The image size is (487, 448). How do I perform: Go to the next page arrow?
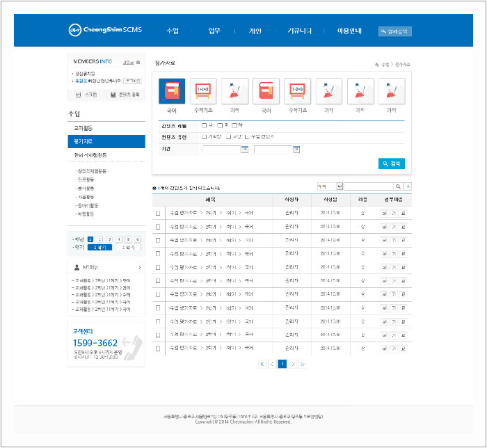(x=293, y=364)
